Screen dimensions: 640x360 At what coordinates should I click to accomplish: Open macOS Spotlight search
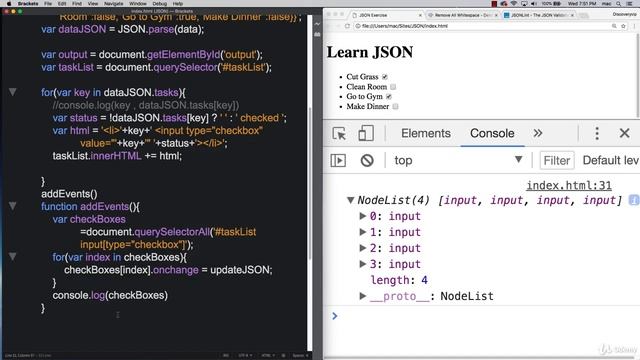click(619, 3)
